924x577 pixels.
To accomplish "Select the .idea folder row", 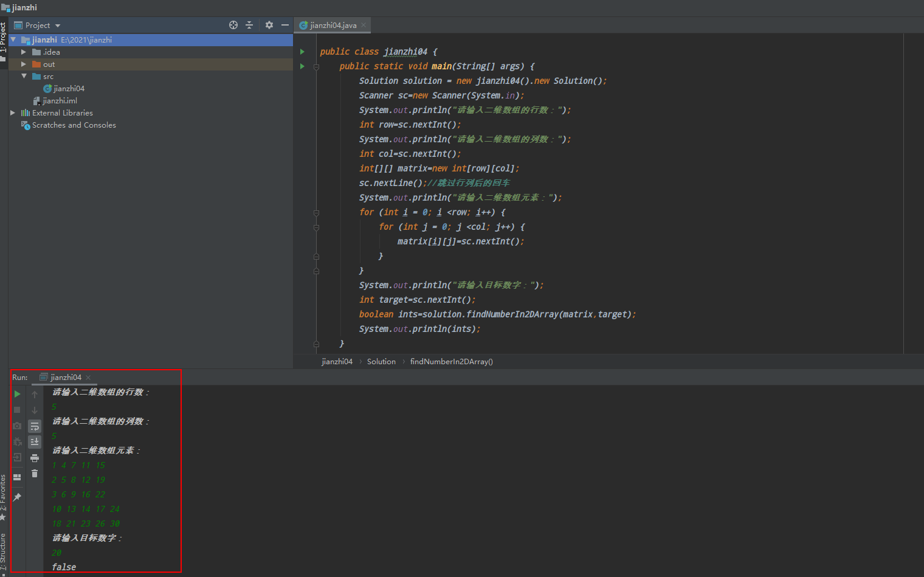I will click(151, 52).
